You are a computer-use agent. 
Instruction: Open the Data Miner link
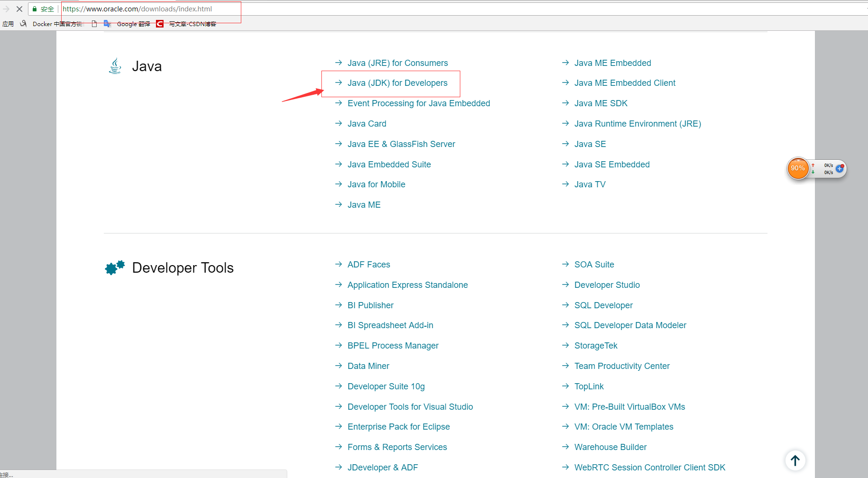point(368,366)
